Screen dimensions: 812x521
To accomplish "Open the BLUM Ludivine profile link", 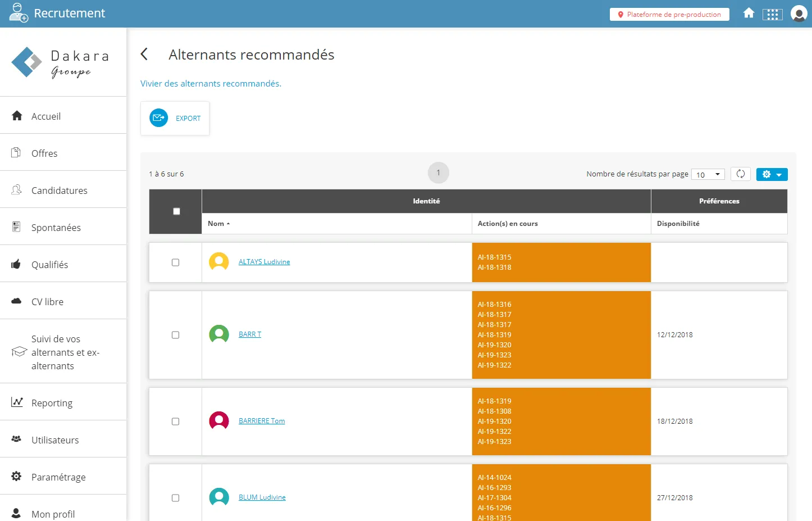I will click(262, 497).
